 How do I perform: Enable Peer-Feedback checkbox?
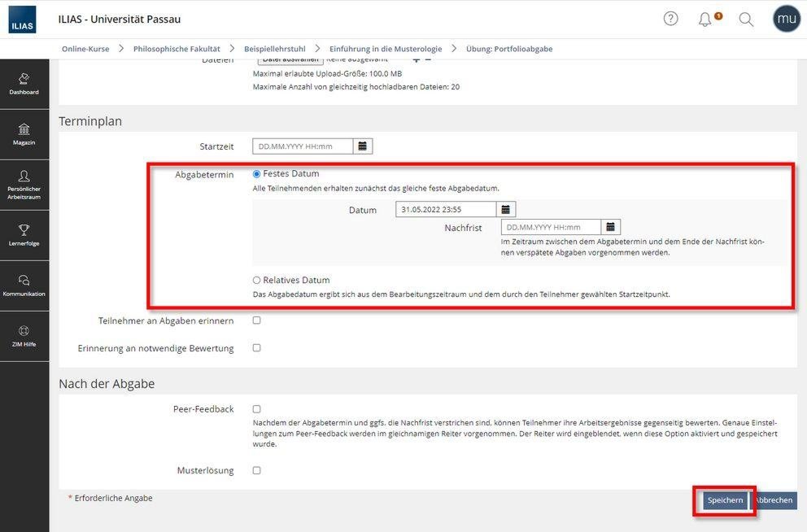[256, 409]
